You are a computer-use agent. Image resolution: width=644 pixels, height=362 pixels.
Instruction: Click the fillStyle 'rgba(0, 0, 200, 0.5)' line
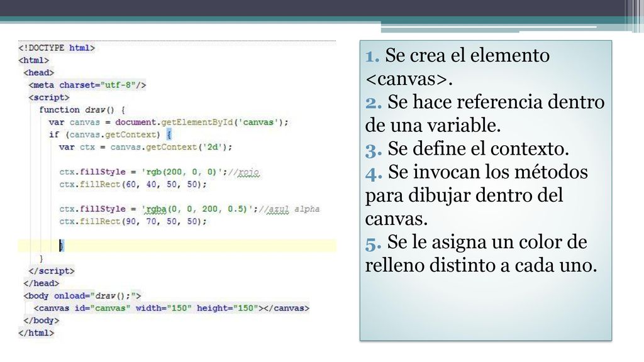click(189, 209)
